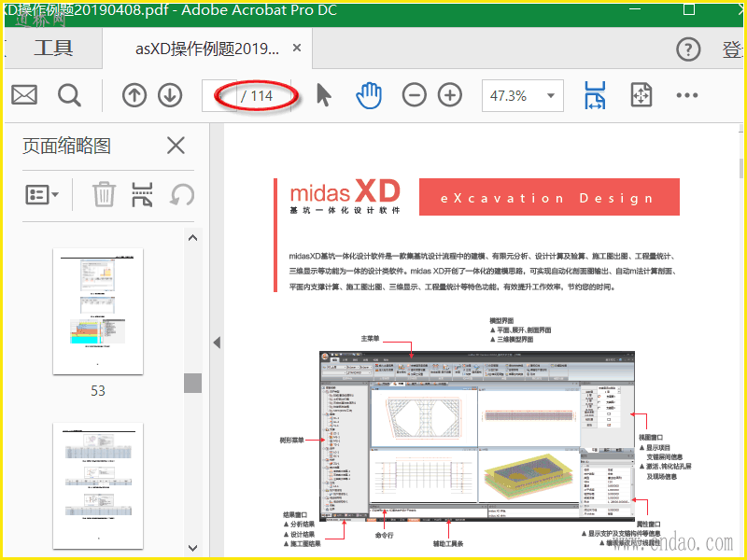747x560 pixels.
Task: Zoom in with the plus button
Action: point(450,95)
